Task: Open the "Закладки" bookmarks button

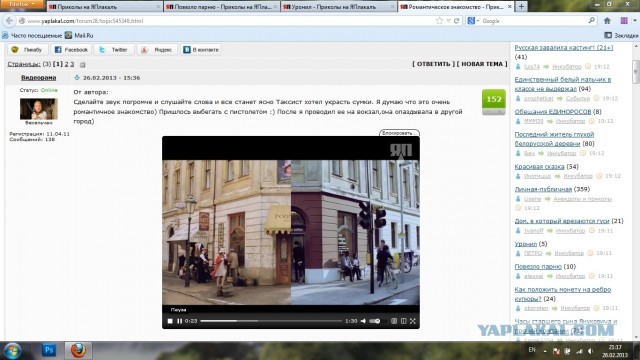Action: (x=621, y=36)
